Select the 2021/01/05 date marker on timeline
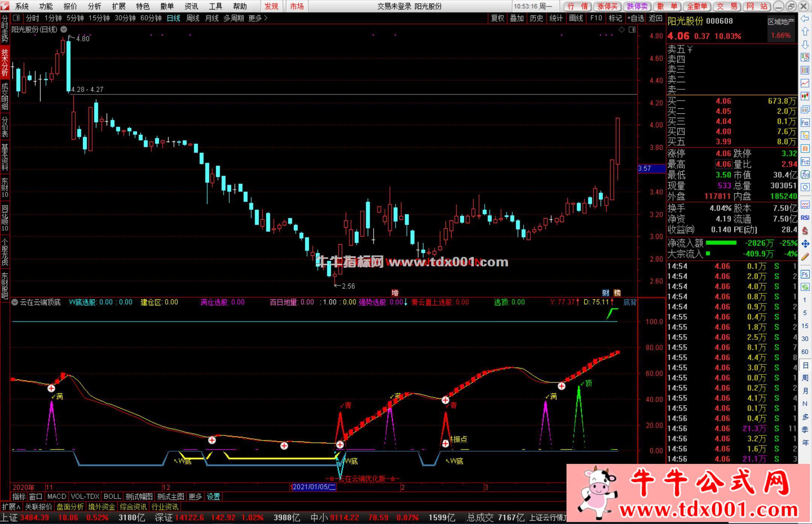The width and height of the screenshot is (812, 524). [314, 487]
